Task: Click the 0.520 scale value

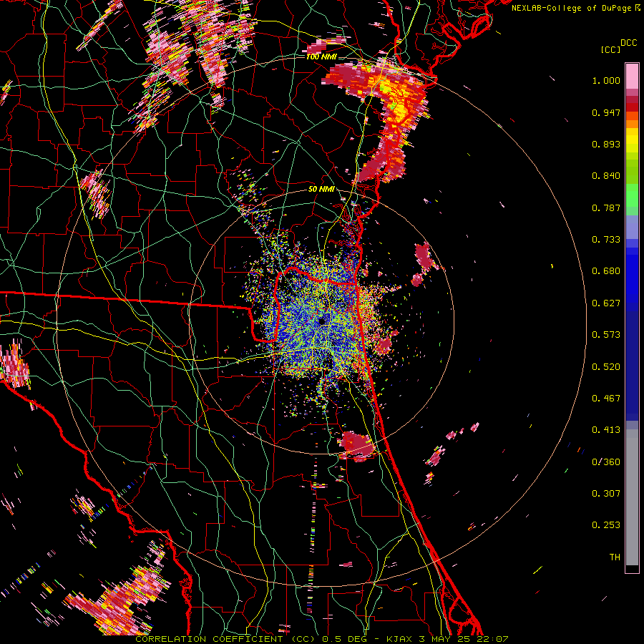Action: [606, 367]
